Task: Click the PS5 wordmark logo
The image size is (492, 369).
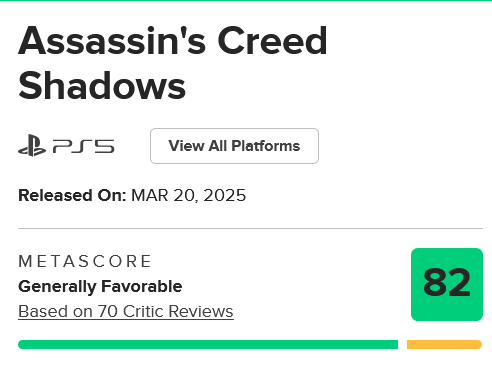Action: click(84, 146)
